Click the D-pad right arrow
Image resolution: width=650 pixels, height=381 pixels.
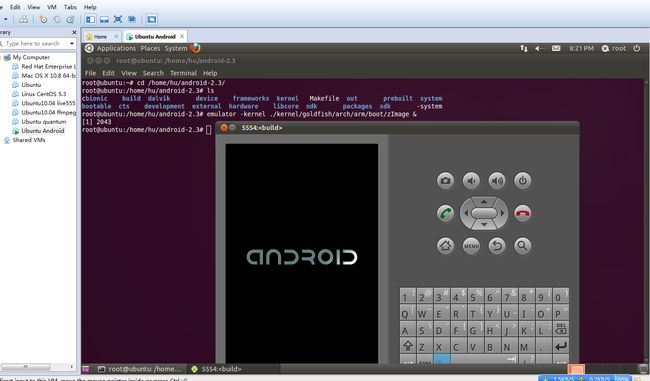click(x=502, y=213)
